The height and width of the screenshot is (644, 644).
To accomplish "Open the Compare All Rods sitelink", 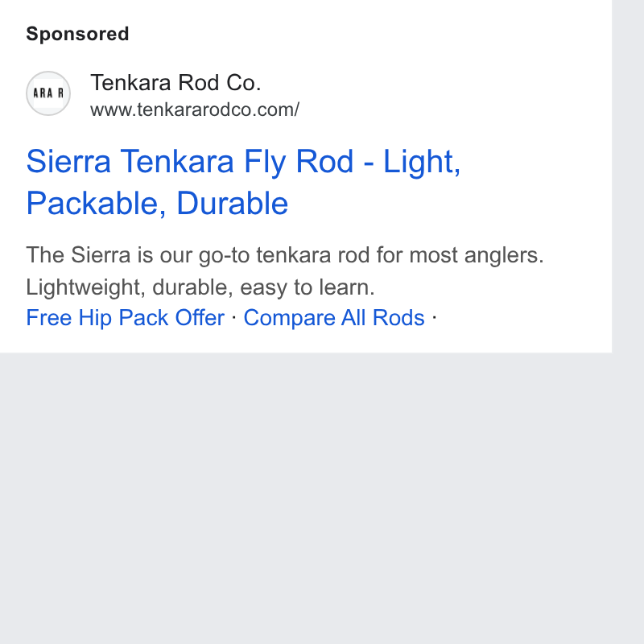I will (x=334, y=317).
